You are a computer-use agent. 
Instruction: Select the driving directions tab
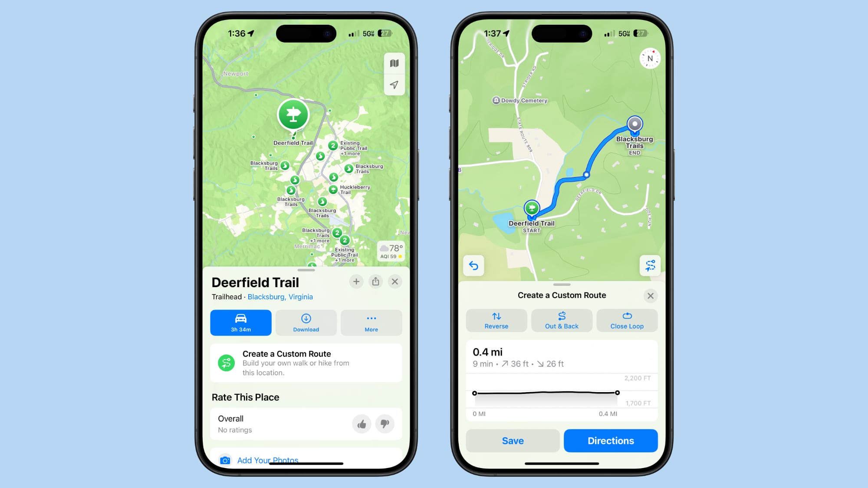pyautogui.click(x=241, y=322)
